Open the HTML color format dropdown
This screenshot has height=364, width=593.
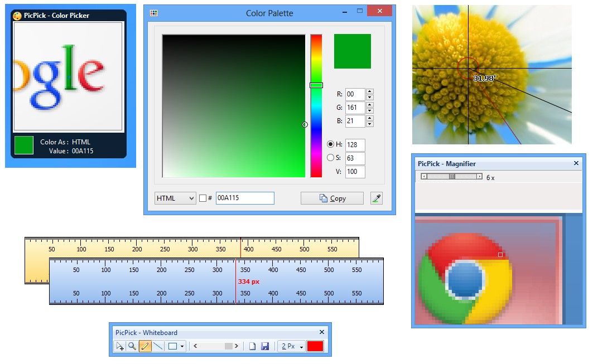175,198
